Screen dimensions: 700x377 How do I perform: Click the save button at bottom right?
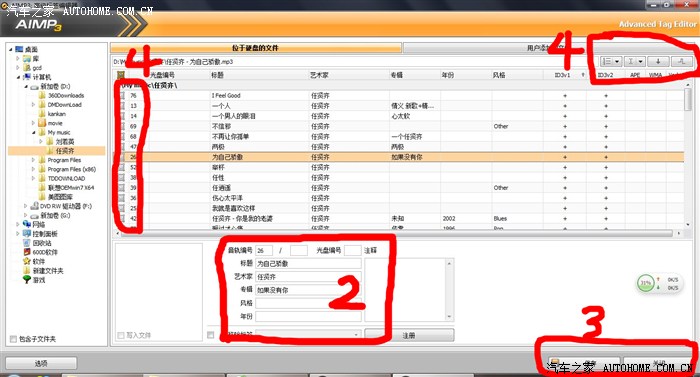[x=584, y=363]
